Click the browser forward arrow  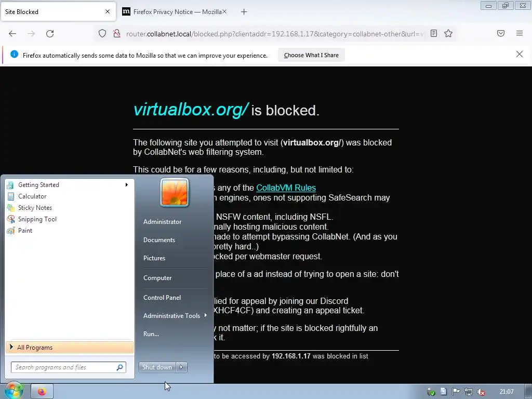tap(31, 34)
